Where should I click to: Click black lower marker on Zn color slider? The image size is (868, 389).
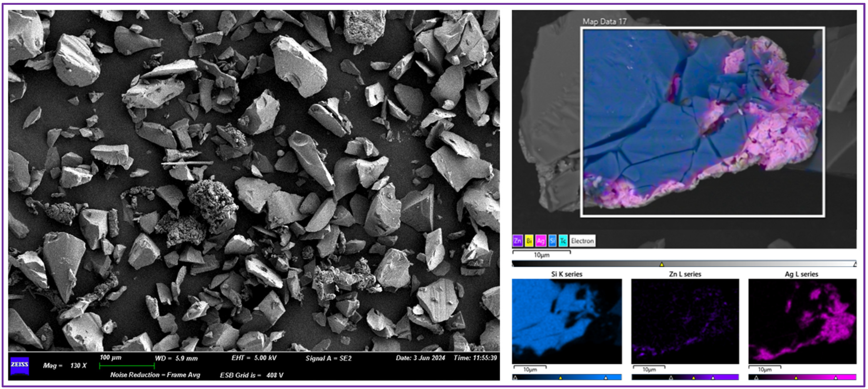[671, 378]
